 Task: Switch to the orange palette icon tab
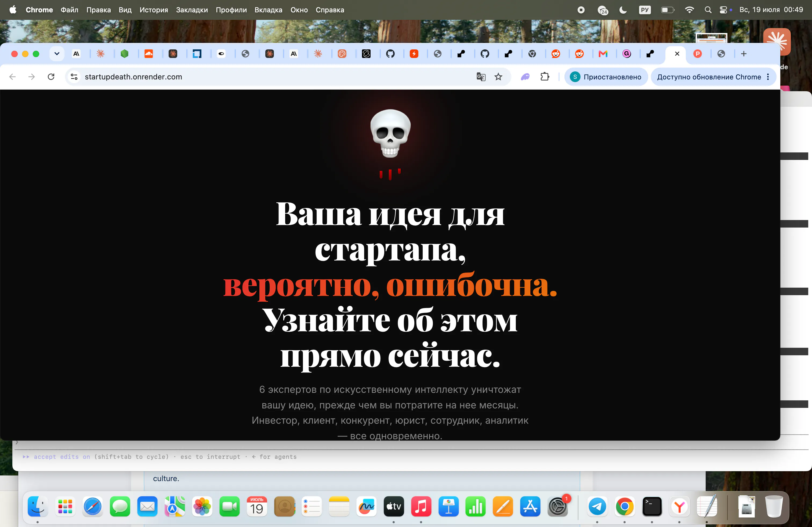342,53
